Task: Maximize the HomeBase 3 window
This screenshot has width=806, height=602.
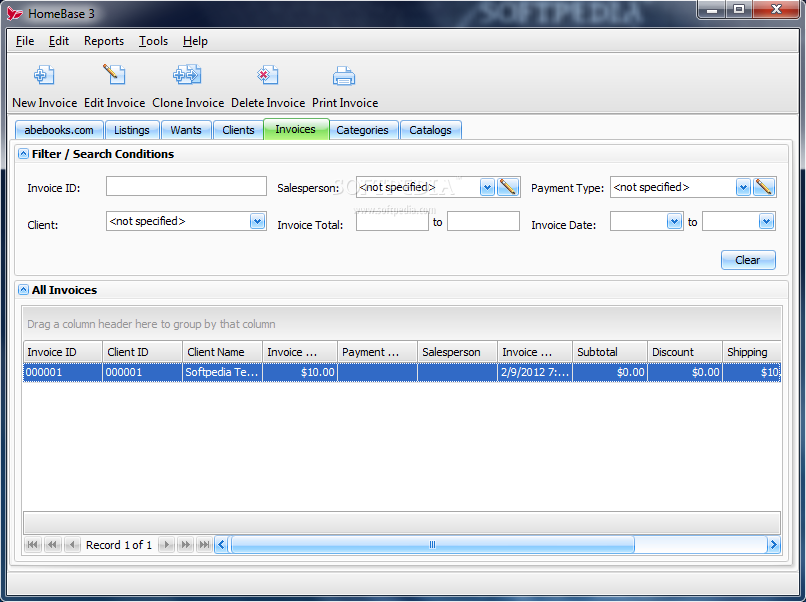Action: (x=739, y=9)
